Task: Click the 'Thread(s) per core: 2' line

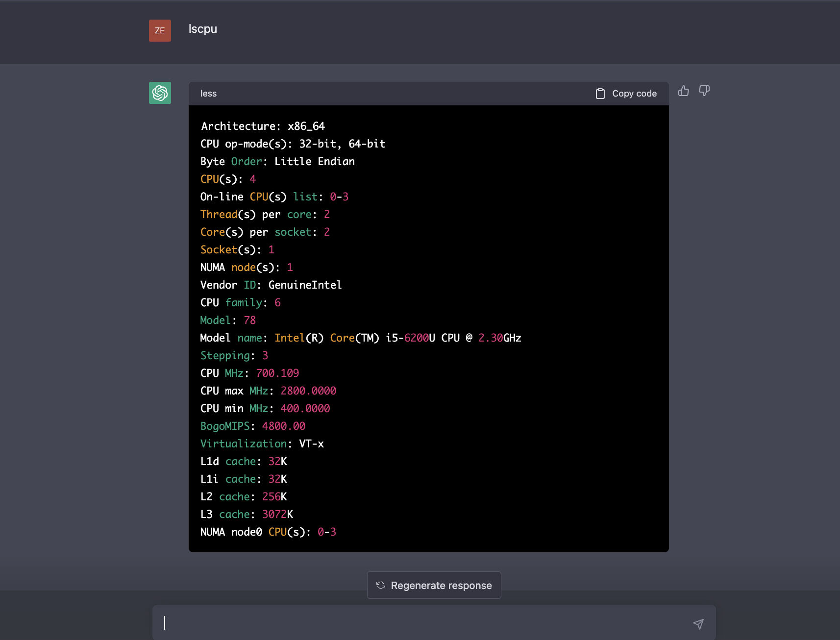Action: click(265, 215)
